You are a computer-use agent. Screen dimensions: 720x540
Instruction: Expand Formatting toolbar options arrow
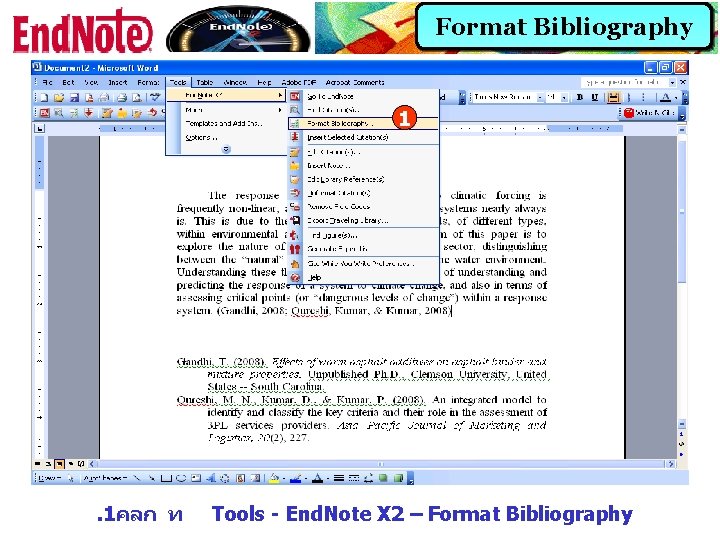coord(685,98)
